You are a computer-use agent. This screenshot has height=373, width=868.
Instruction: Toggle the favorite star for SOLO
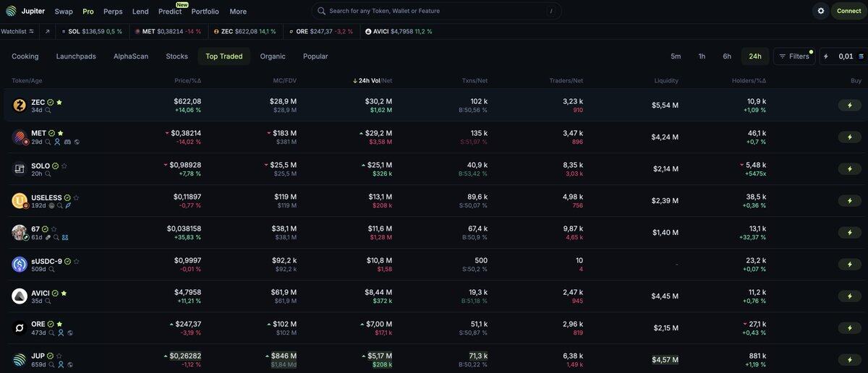point(64,166)
